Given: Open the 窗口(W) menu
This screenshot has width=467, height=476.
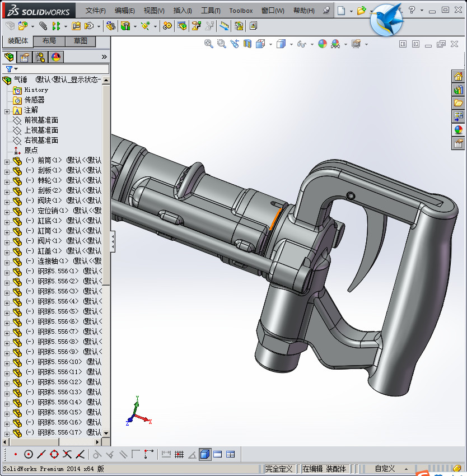Looking at the screenshot, I should [x=273, y=11].
